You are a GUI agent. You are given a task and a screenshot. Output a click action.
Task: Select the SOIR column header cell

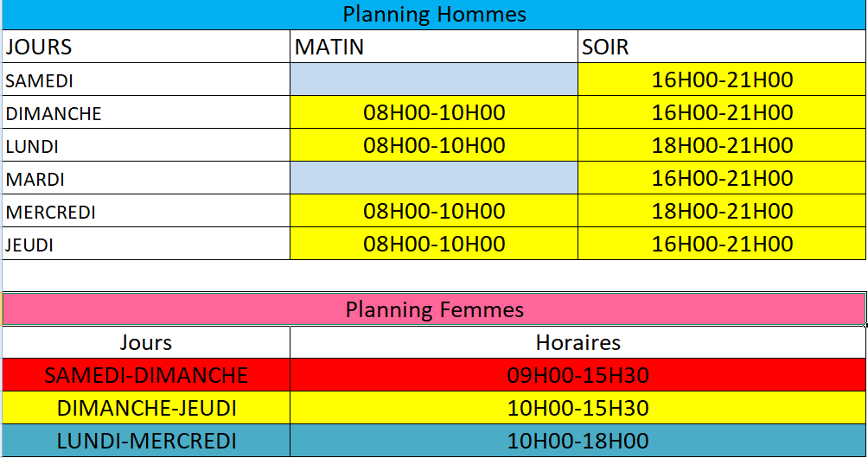pos(722,47)
